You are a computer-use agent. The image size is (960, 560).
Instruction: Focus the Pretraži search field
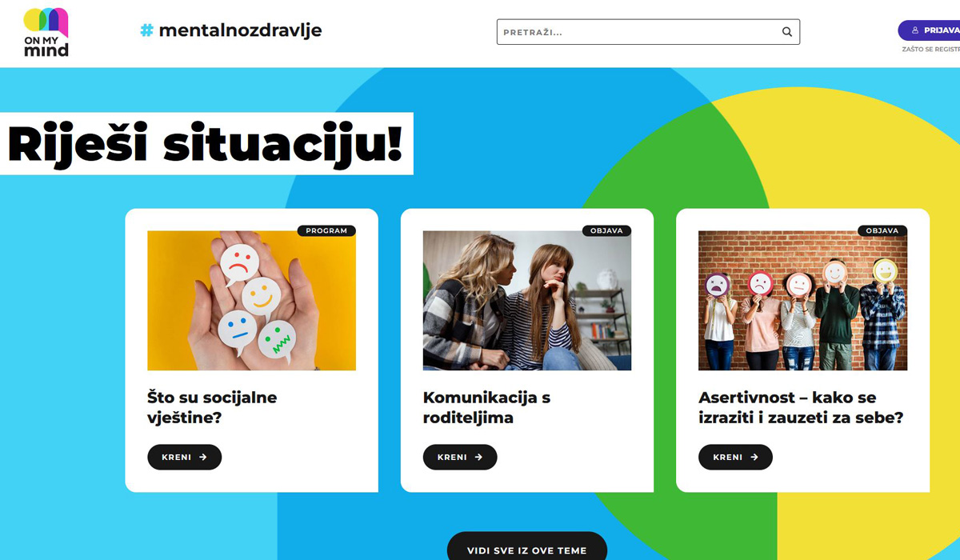pyautogui.click(x=648, y=32)
